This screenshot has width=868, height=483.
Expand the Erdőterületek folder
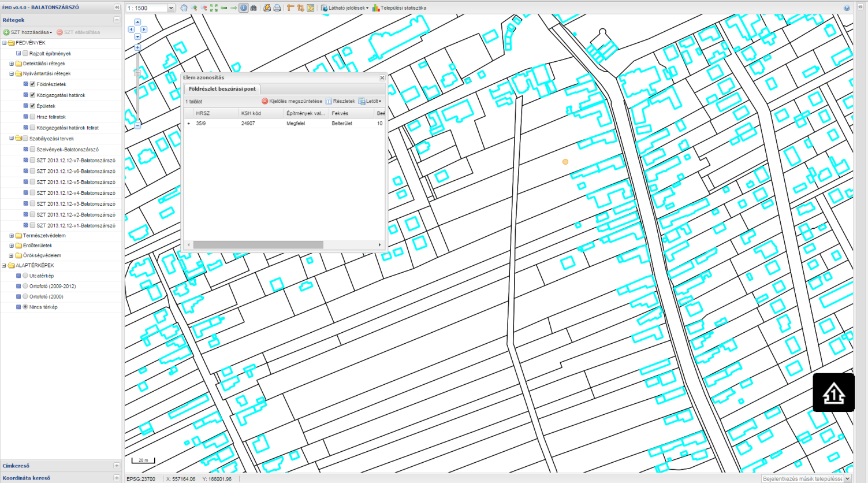click(12, 246)
